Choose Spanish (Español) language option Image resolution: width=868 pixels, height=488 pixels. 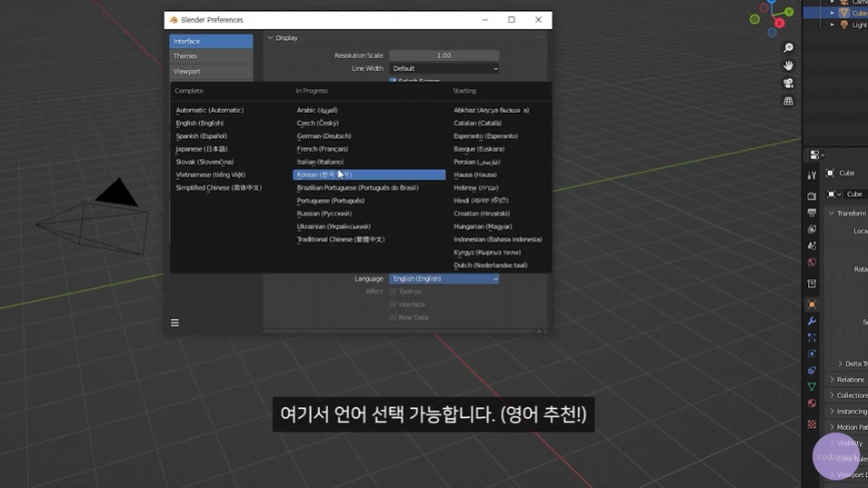tap(201, 136)
